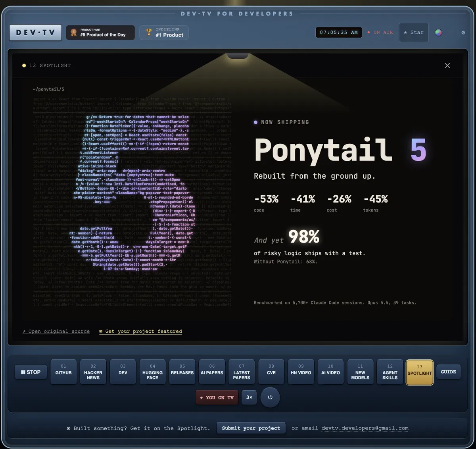
Task: Open the Product Hunt #5 Product badge
Action: tap(100, 33)
